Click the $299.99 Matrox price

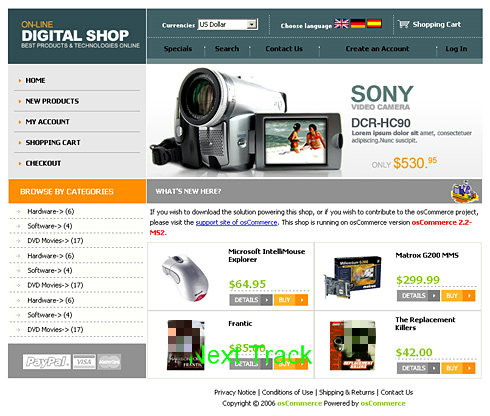coord(418,280)
